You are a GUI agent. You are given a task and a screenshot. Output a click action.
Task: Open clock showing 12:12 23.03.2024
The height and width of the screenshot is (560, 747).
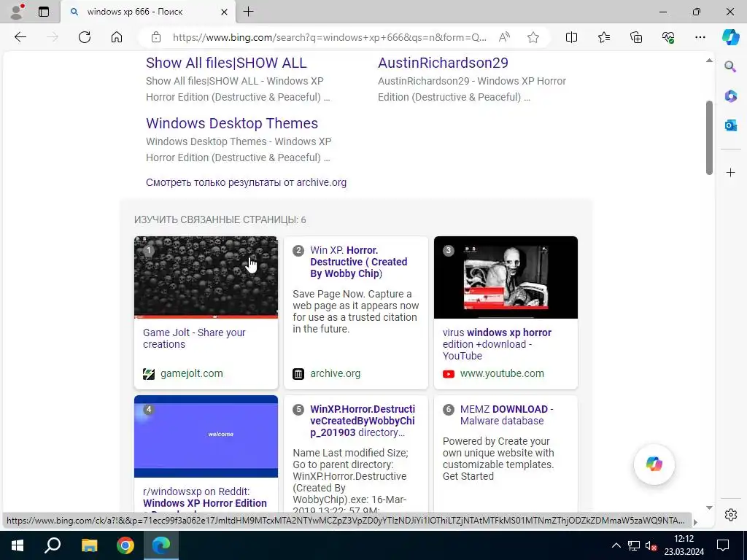(x=684, y=545)
